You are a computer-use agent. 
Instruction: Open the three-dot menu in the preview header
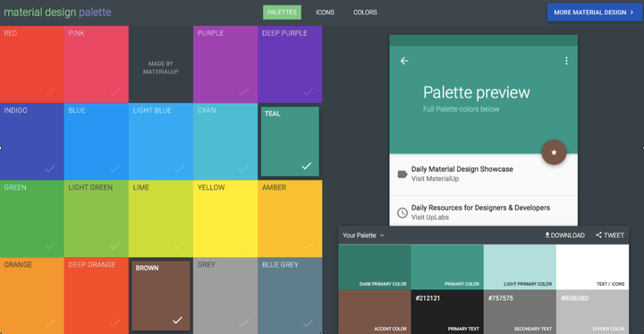click(x=566, y=61)
